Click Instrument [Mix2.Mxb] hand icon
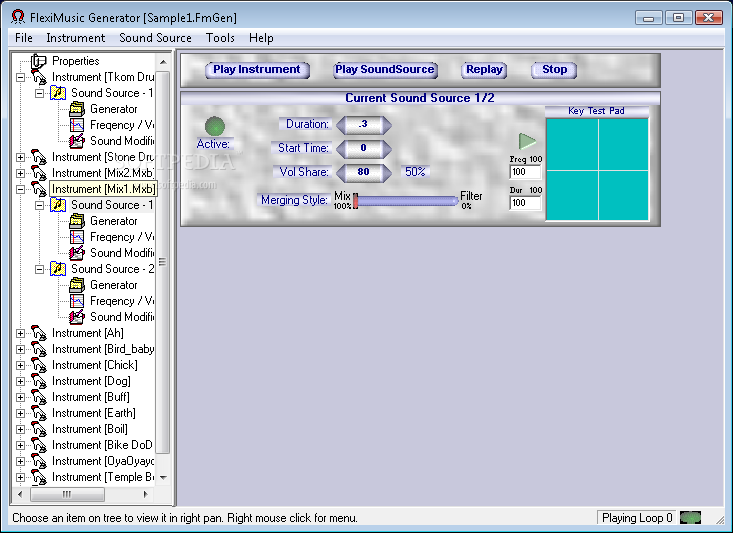Image resolution: width=733 pixels, height=533 pixels. coord(39,173)
